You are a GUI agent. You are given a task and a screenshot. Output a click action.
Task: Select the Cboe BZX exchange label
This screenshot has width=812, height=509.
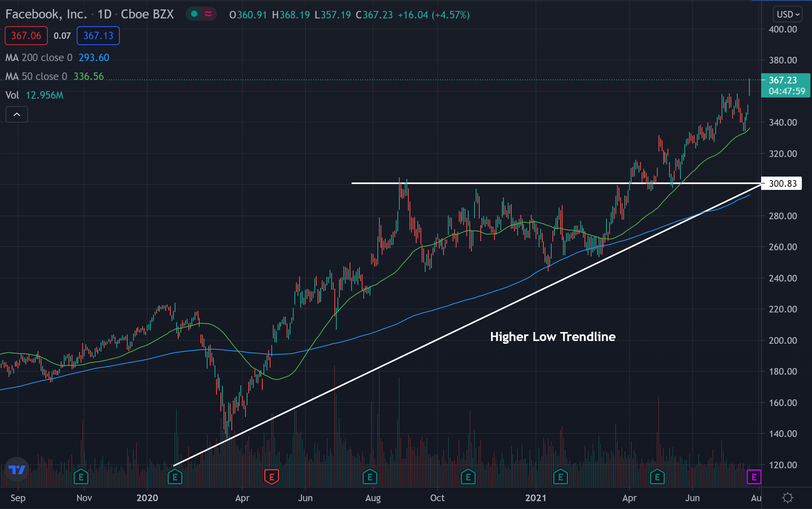pyautogui.click(x=147, y=14)
